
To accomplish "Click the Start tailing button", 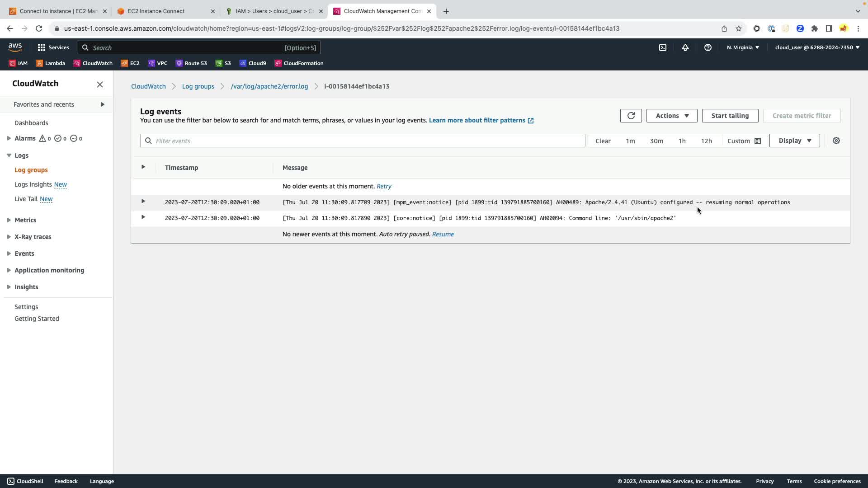I will 730,116.
